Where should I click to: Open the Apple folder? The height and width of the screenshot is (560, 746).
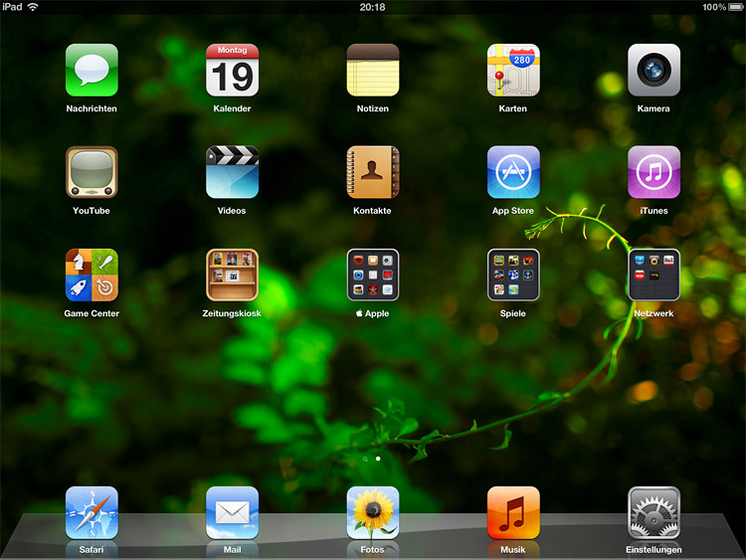pos(373,275)
